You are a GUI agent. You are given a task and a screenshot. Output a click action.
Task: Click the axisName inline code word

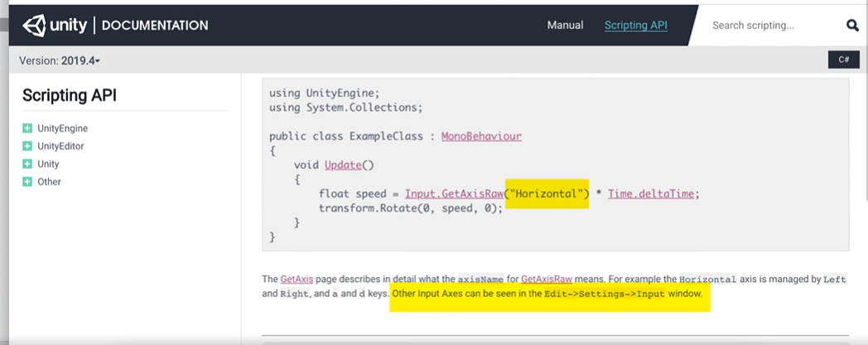[480, 279]
